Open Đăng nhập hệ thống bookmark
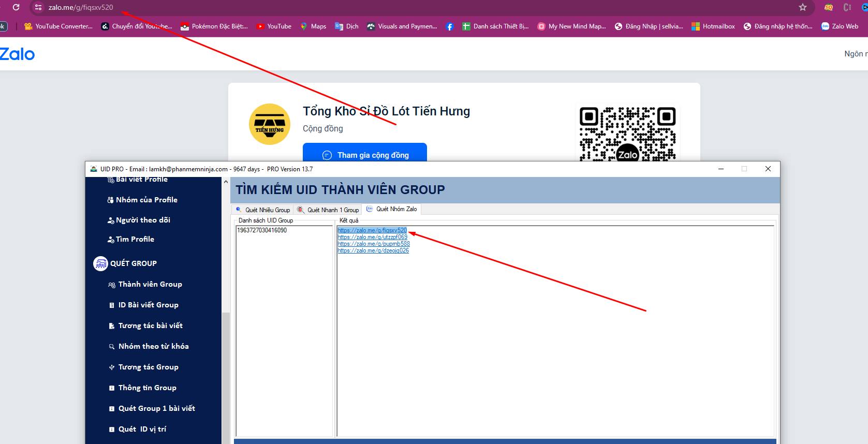This screenshot has width=868, height=444. pyautogui.click(x=778, y=26)
